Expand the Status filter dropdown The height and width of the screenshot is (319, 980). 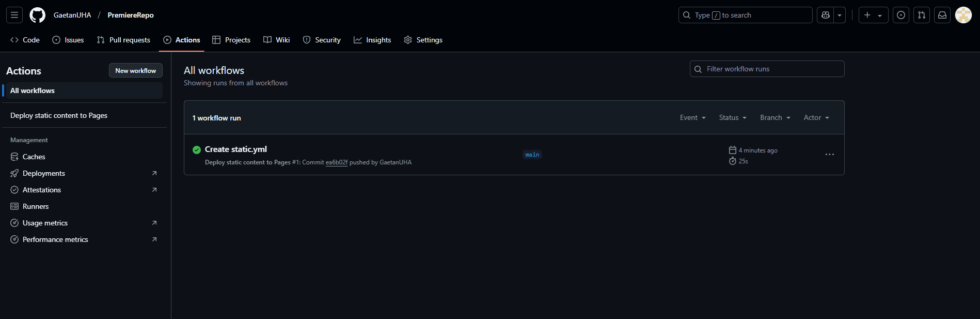point(733,118)
